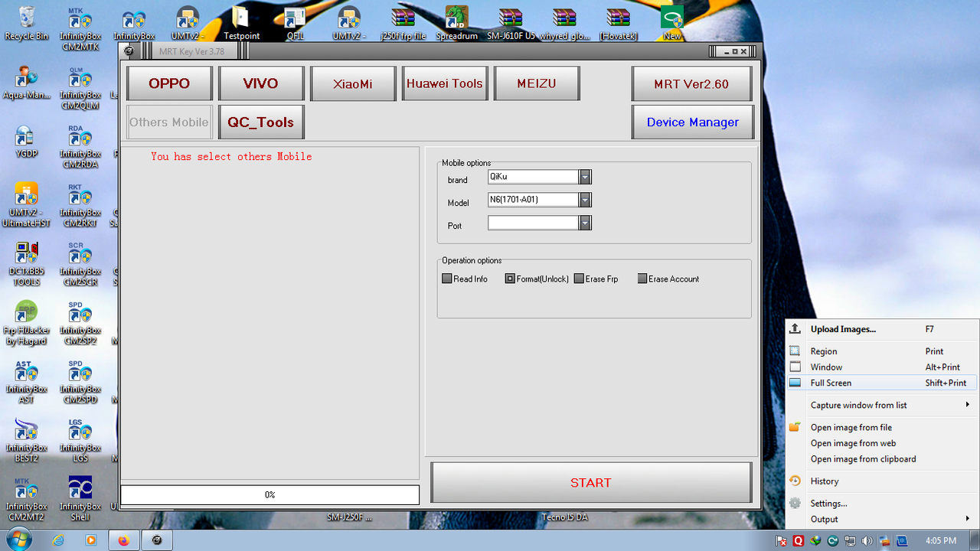Launch the InfinityBox CM2SP2 shortcut
980x551 pixels.
[x=80, y=323]
